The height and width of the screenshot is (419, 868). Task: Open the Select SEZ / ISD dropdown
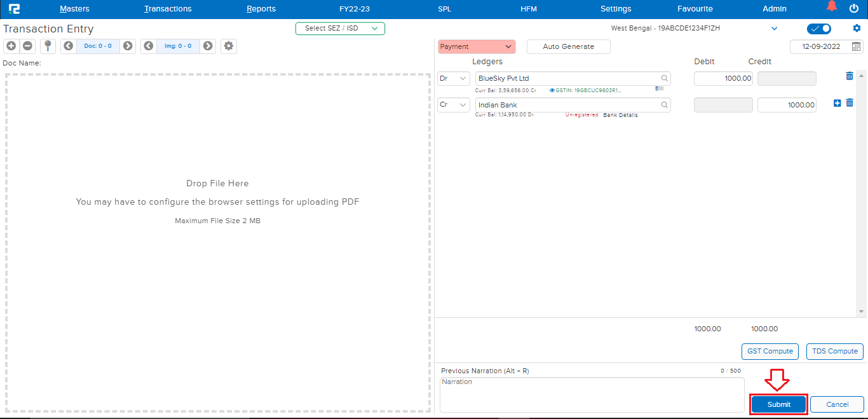[x=340, y=29]
